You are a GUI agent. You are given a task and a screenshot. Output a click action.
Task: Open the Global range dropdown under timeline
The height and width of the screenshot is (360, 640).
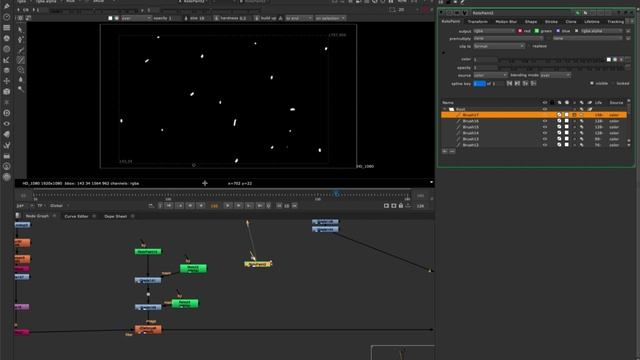tap(60, 206)
